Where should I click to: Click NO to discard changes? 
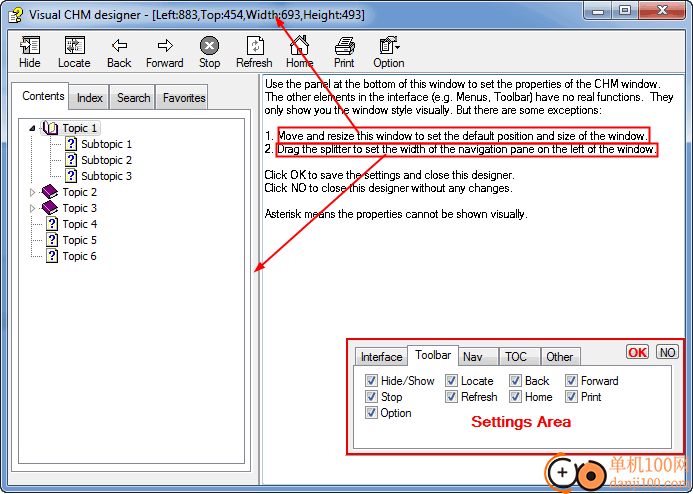pyautogui.click(x=667, y=352)
